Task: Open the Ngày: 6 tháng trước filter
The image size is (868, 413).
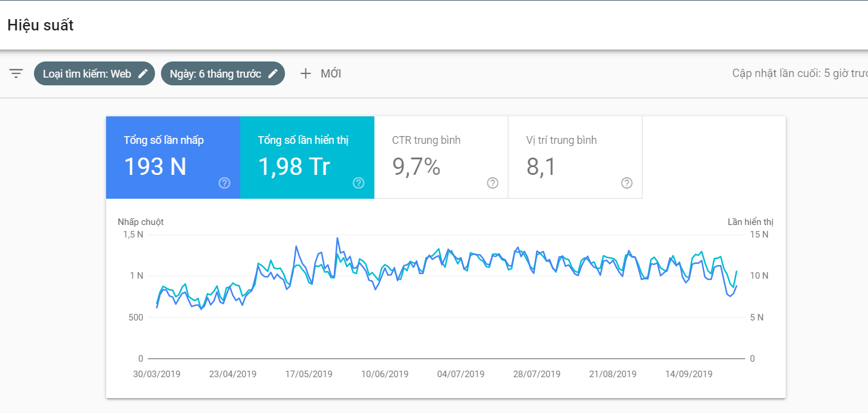Action: tap(215, 74)
